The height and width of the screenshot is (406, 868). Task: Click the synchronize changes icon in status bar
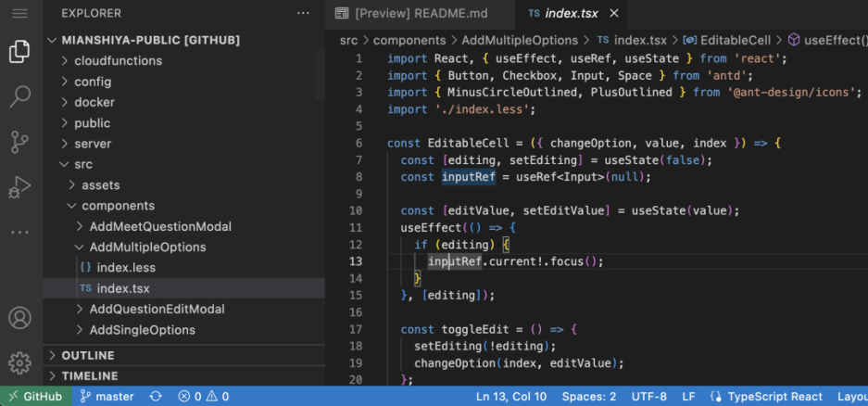[156, 397]
